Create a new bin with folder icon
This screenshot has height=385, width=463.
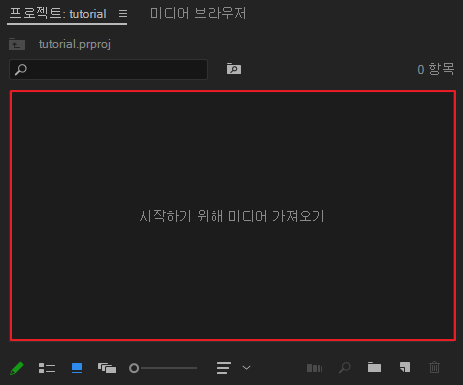tap(374, 367)
